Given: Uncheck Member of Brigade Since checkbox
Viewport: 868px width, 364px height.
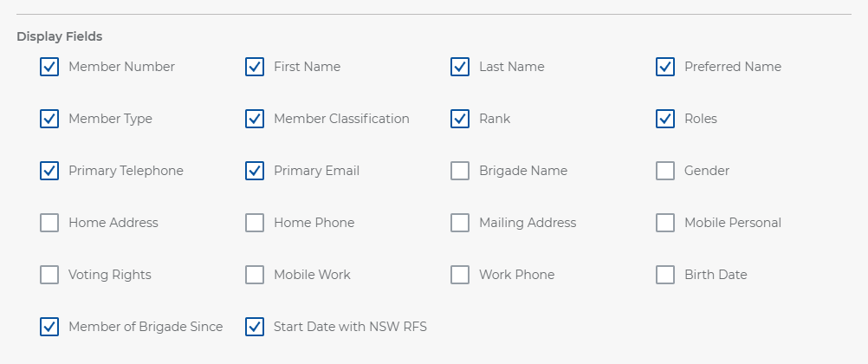Looking at the screenshot, I should point(49,327).
